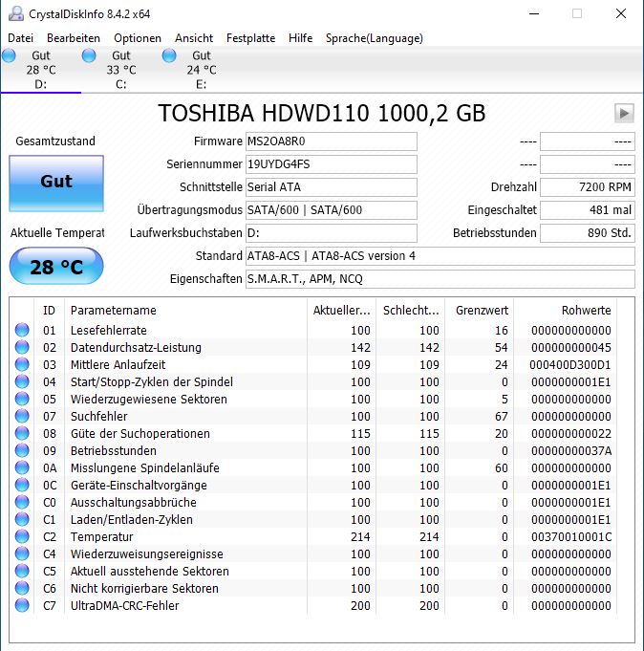644x651 pixels.
Task: Click the Rohwerte column header
Action: pos(565,310)
